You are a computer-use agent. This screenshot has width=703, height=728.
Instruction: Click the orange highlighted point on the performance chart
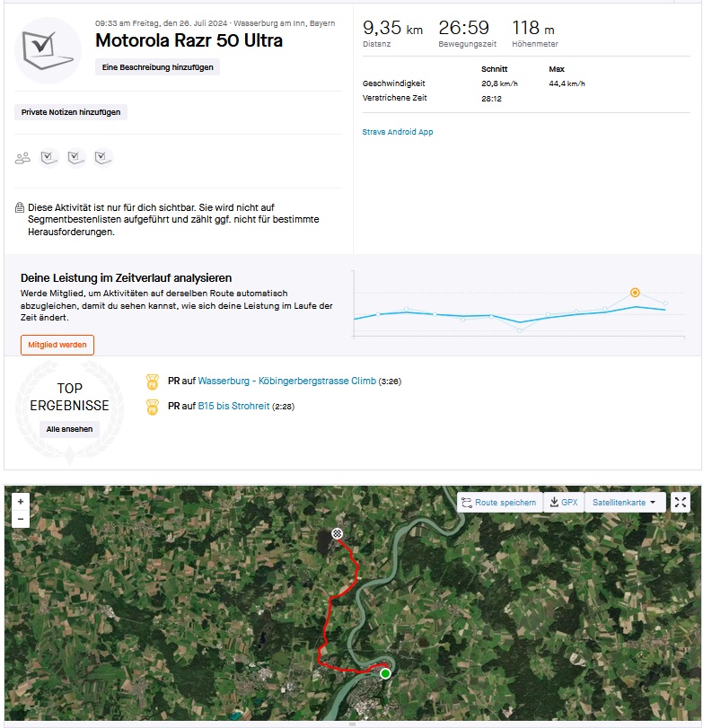[x=635, y=293]
